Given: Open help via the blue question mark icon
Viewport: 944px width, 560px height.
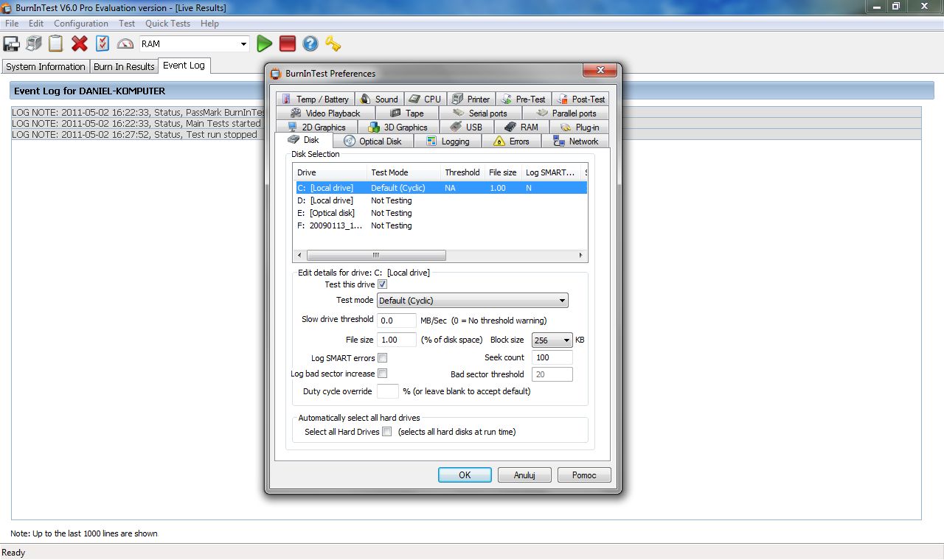Looking at the screenshot, I should 310,43.
